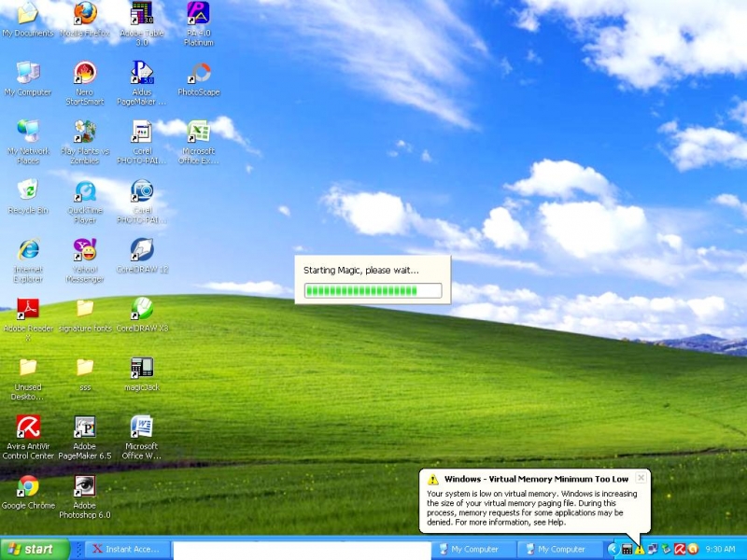The image size is (747, 560).
Task: Launch Plants vs Zombies
Action: coord(85,135)
